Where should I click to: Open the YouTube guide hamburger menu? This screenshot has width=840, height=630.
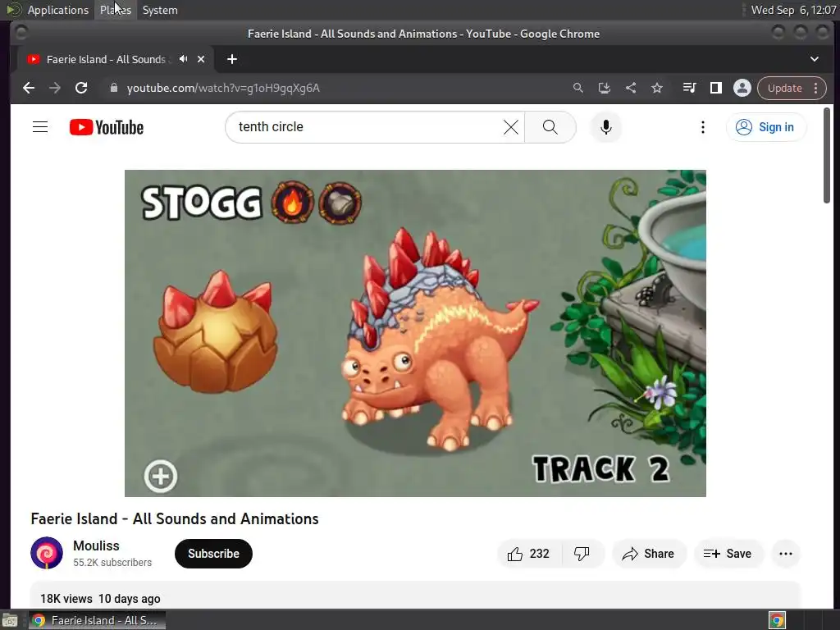coord(40,127)
